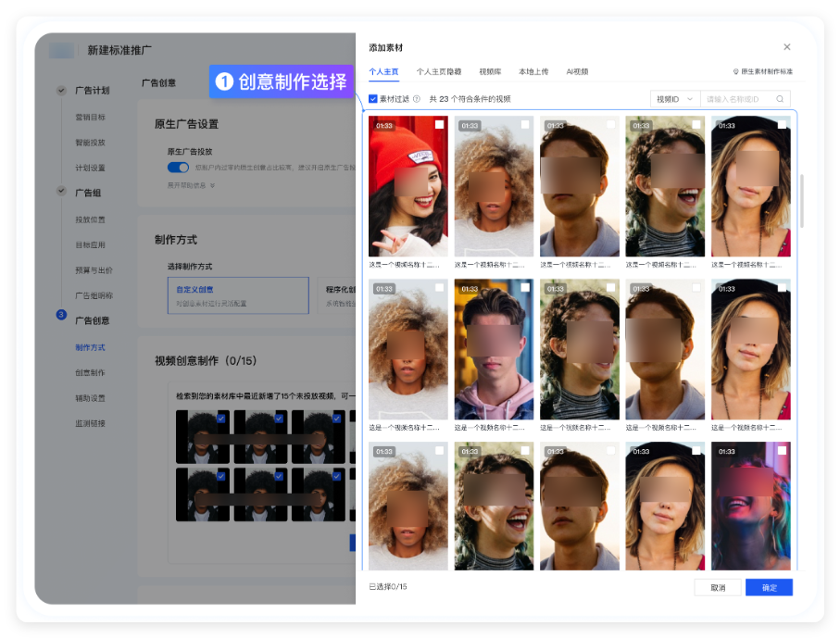Click the search magnifier icon
This screenshot has height=638, width=840.
pos(781,99)
